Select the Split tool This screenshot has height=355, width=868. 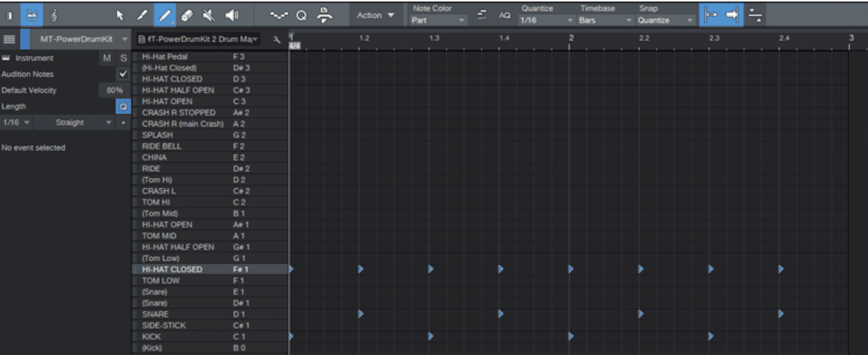pos(142,15)
